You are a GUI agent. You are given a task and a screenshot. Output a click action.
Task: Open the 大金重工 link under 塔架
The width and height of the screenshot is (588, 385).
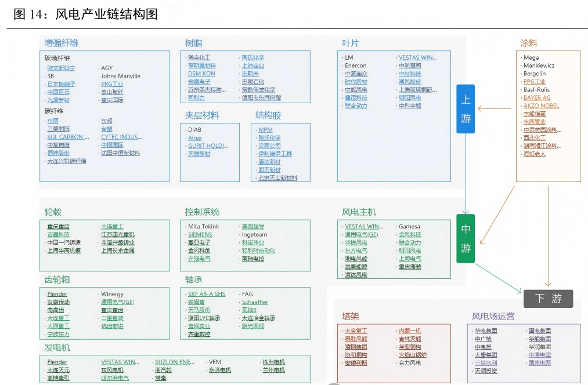356,330
